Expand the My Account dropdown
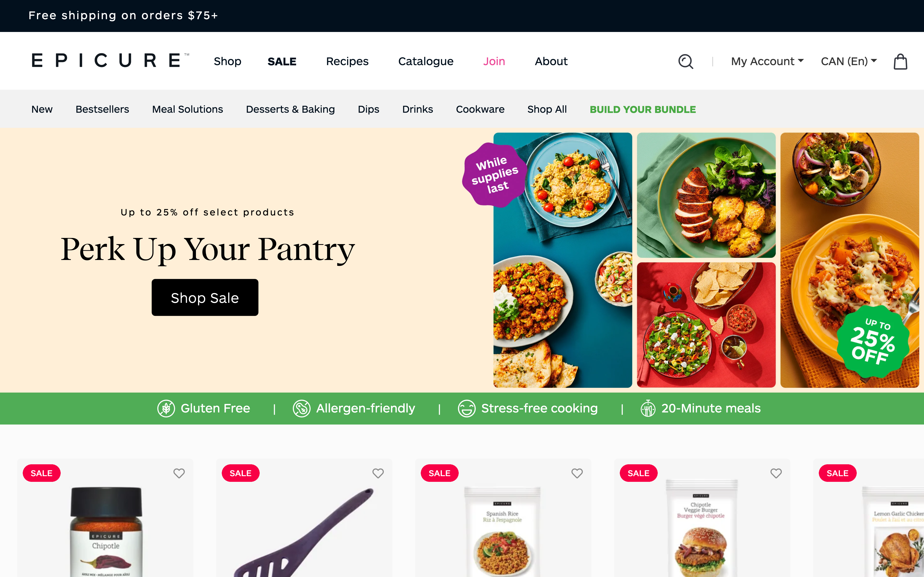Image resolution: width=924 pixels, height=577 pixels. (x=767, y=61)
